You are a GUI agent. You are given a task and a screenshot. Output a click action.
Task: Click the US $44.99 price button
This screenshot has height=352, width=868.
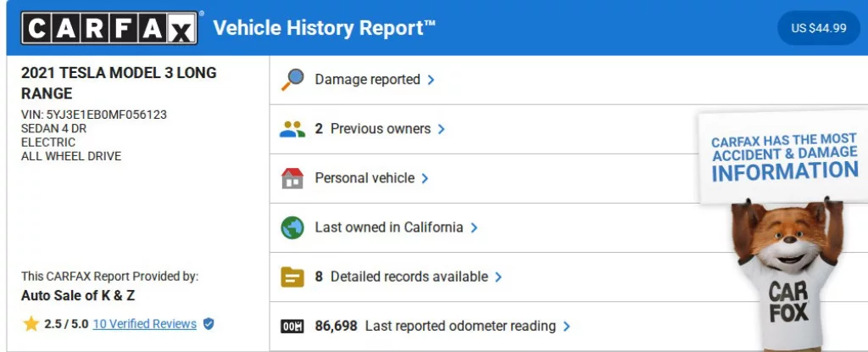point(819,28)
